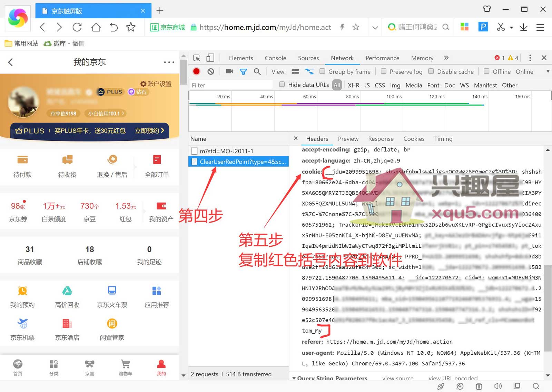Open the Timing tab
This screenshot has width=552, height=392.
443,139
